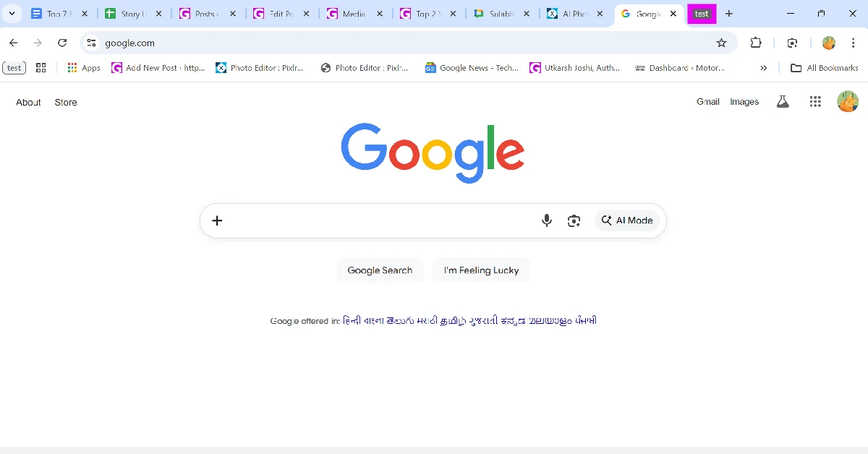Screen dimensions: 868x454
Task: Expand the bookmarks bar overflow chevron
Action: (763, 67)
